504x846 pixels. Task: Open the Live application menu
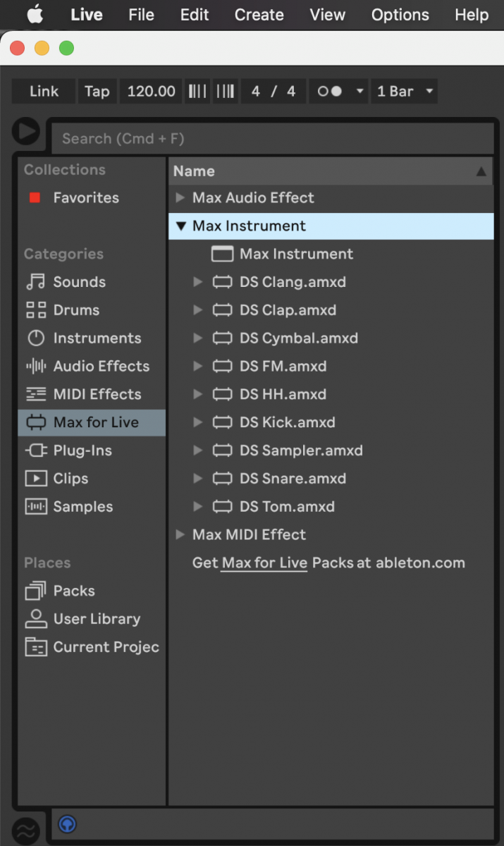[x=87, y=15]
